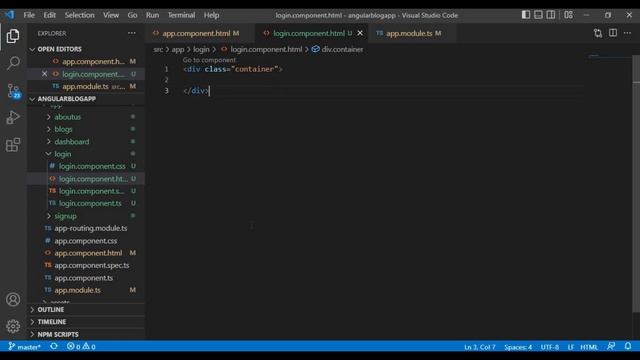Open the Manage gear icon
640x360 pixels.
pos(13,326)
